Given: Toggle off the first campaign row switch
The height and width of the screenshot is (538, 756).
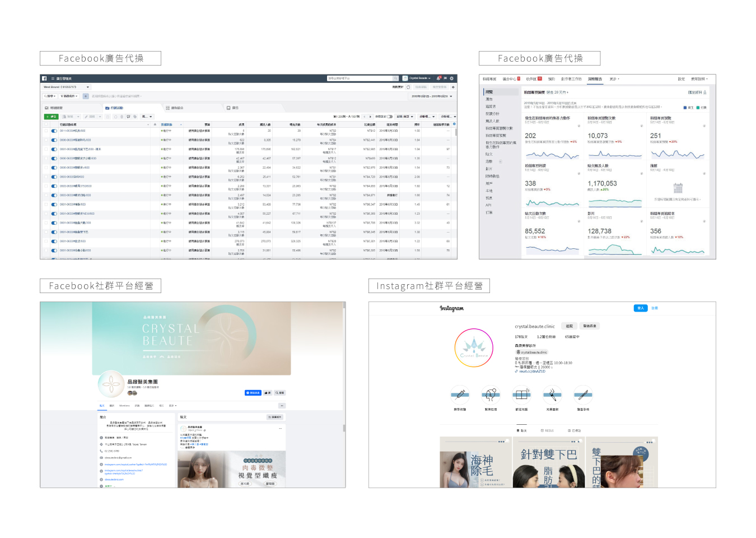Looking at the screenshot, I should click(x=54, y=131).
